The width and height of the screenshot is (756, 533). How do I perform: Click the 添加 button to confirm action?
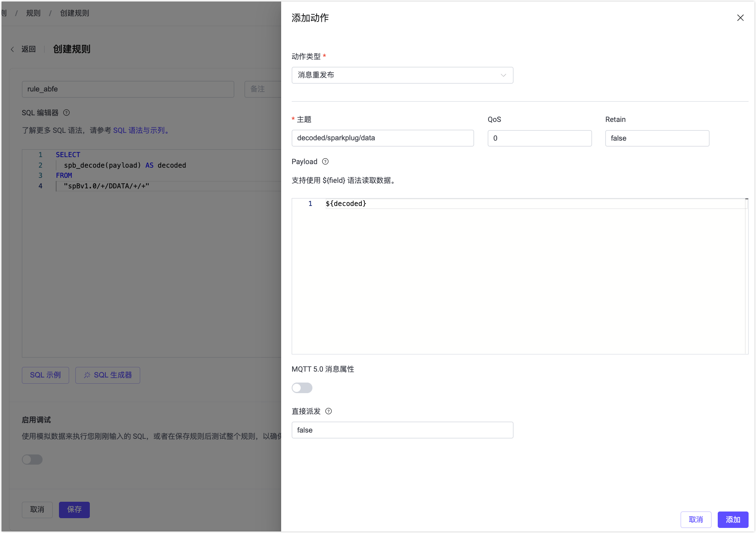pos(733,520)
